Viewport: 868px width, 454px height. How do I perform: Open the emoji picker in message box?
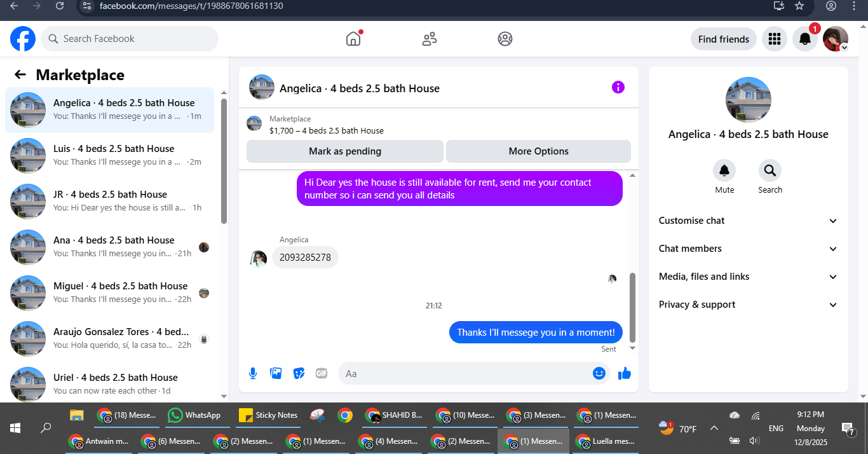coord(599,373)
